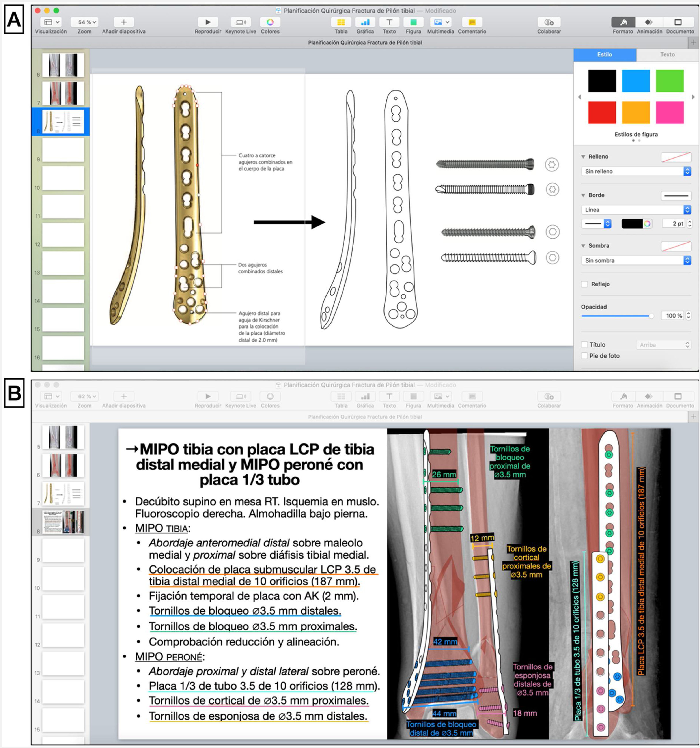Viewport: 700px width, 748px height.
Task: Collapse the Borde section triangle
Action: 583,195
